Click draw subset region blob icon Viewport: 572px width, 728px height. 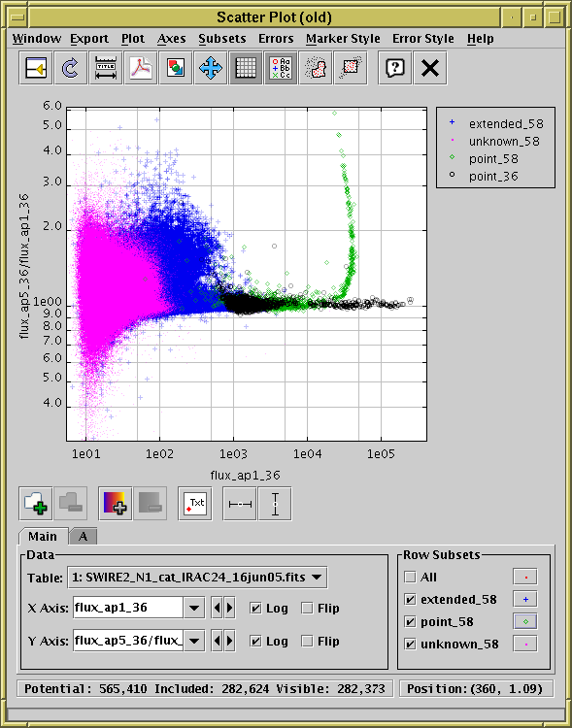(316, 69)
